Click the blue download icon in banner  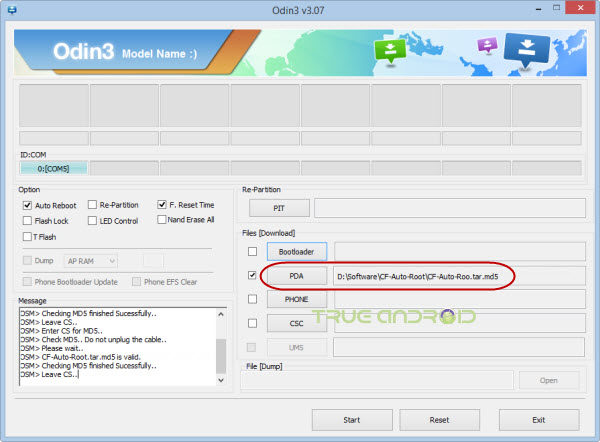(x=527, y=50)
